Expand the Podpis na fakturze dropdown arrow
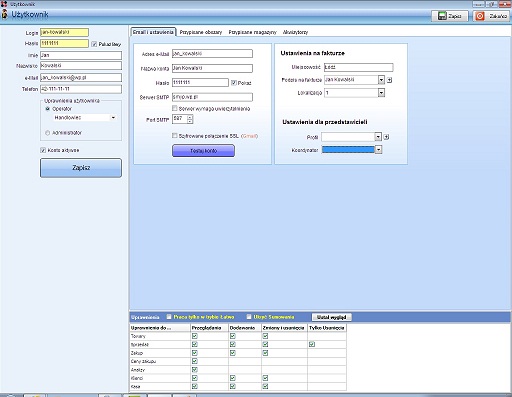Screen dimensions: 512x397 coord(381,80)
